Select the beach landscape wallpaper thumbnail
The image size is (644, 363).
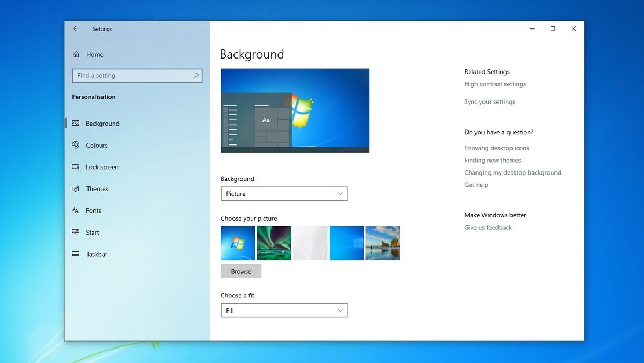(x=383, y=243)
